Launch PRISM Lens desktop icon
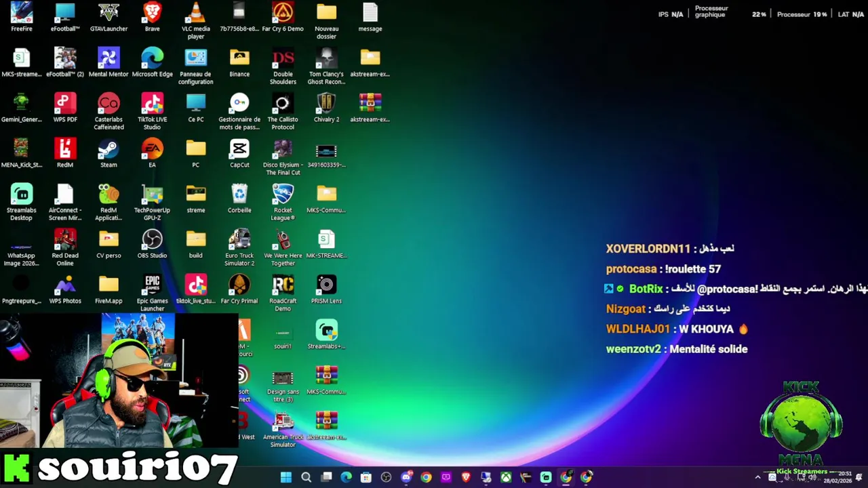The height and width of the screenshot is (488, 868). coord(326,289)
